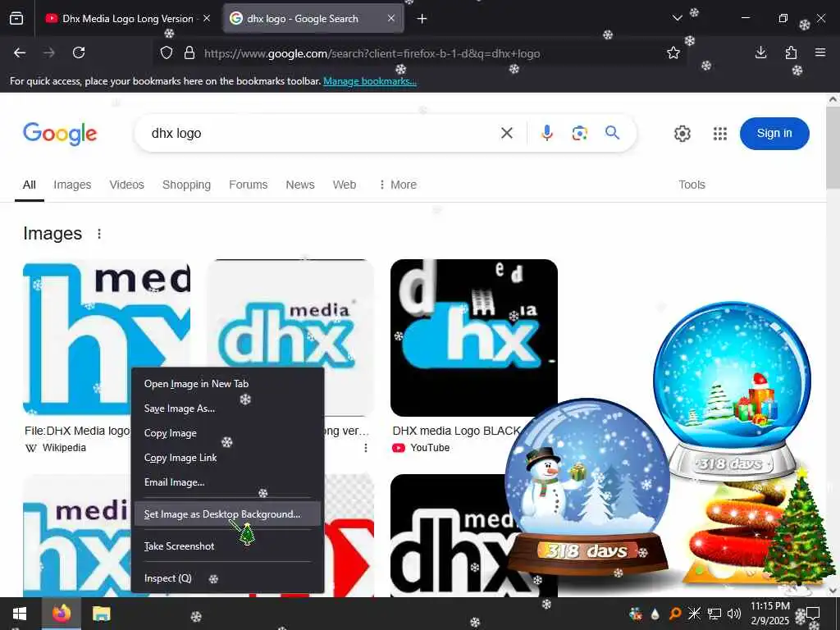Screen dimensions: 840x630
Task: Choose Copy Image from context menu
Action: tap(228, 433)
